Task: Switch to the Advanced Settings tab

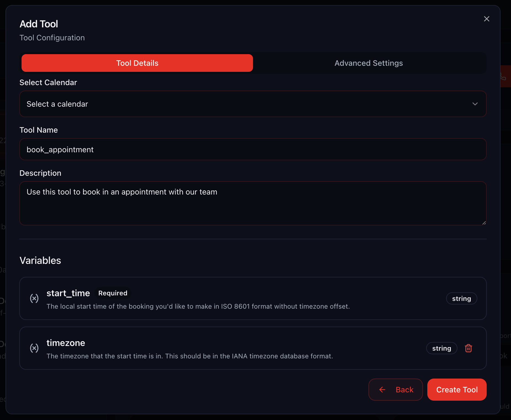Action: (x=369, y=63)
